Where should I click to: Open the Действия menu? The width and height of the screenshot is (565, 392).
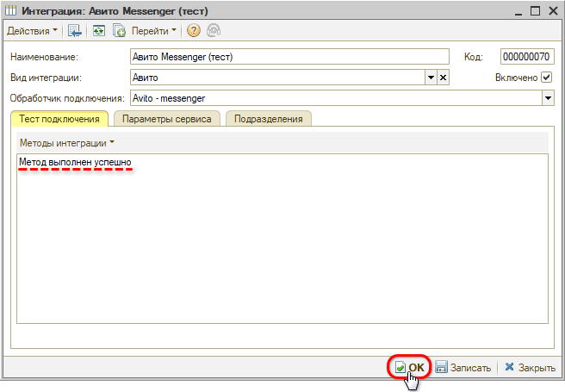point(32,31)
